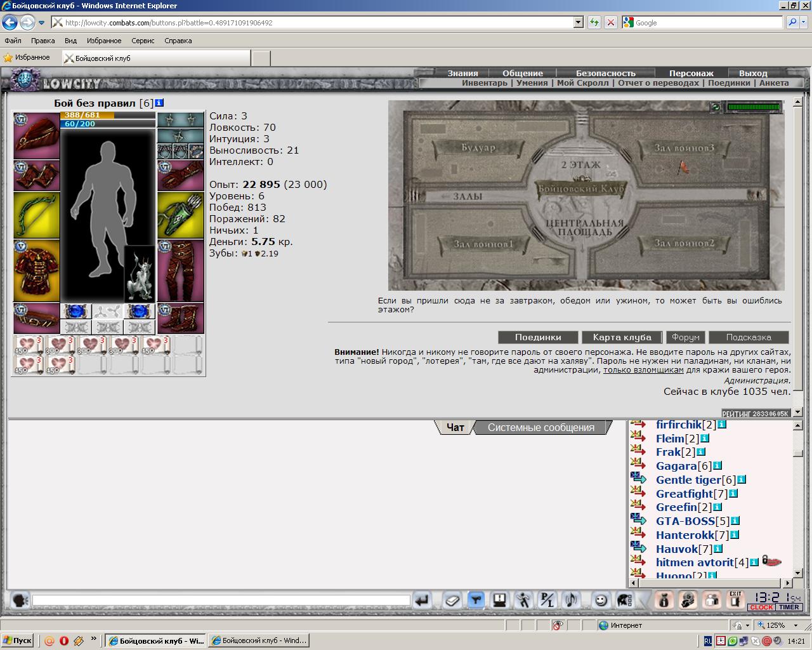Screen dimensions: 812x650
Task: Click info icon next to GTA-BOSS[5]
Action: click(x=735, y=521)
